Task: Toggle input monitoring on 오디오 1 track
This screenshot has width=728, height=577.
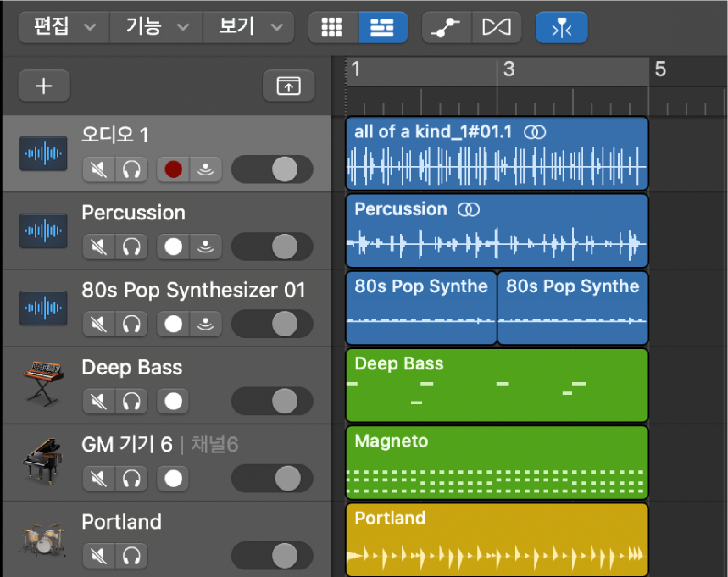Action: pyautogui.click(x=205, y=169)
